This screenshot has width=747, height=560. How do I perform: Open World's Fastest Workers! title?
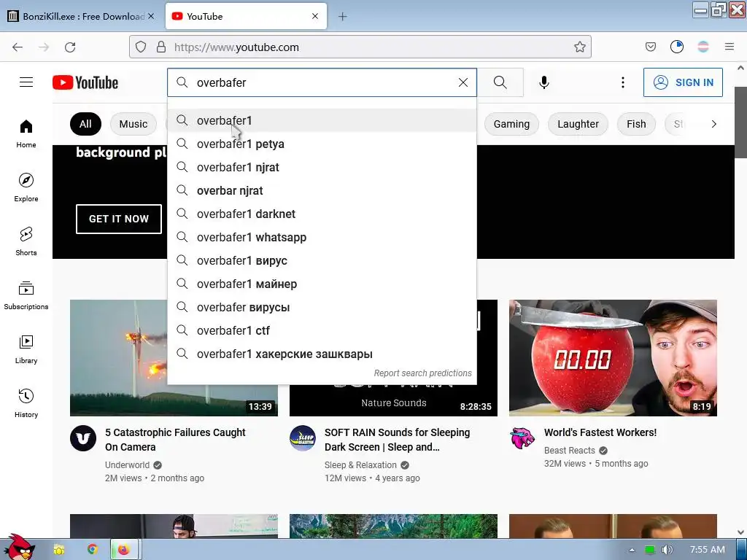point(600,432)
